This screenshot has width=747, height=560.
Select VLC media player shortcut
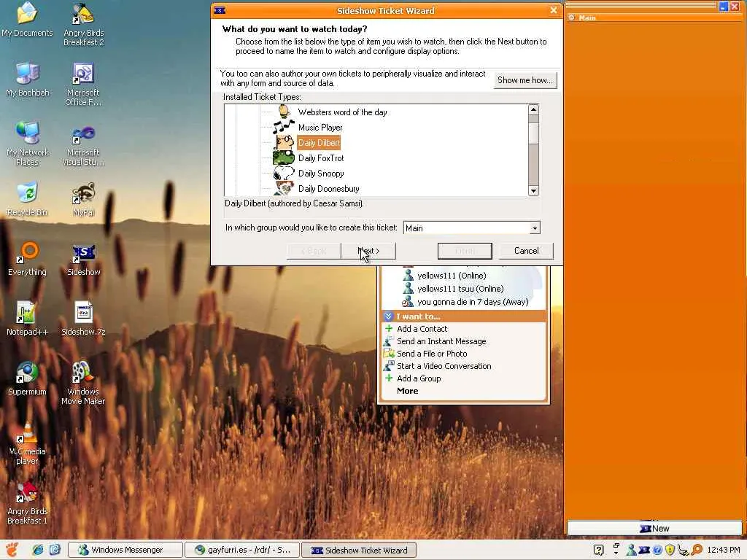tap(27, 443)
